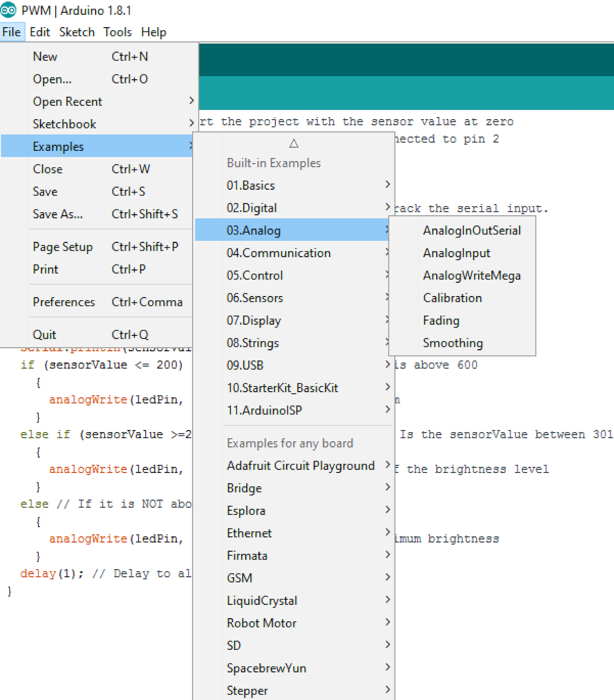Image resolution: width=614 pixels, height=700 pixels.
Task: Select New from the File menu
Action: tap(97, 57)
